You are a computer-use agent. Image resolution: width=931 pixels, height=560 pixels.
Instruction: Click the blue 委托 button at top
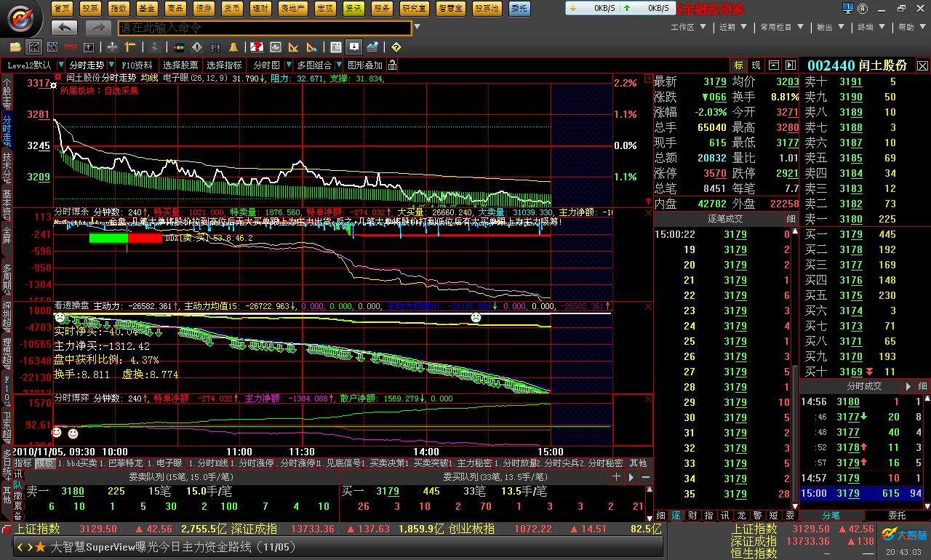click(519, 8)
